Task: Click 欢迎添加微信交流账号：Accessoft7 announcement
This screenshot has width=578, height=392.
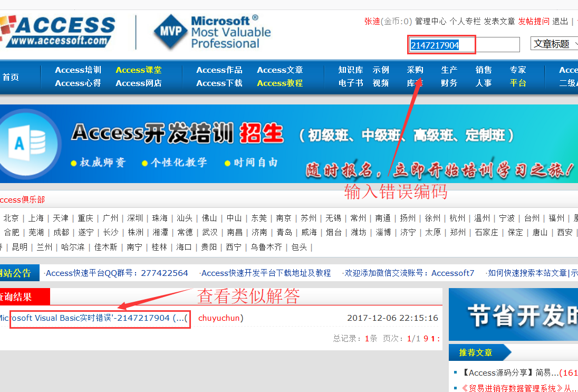Action: [409, 273]
